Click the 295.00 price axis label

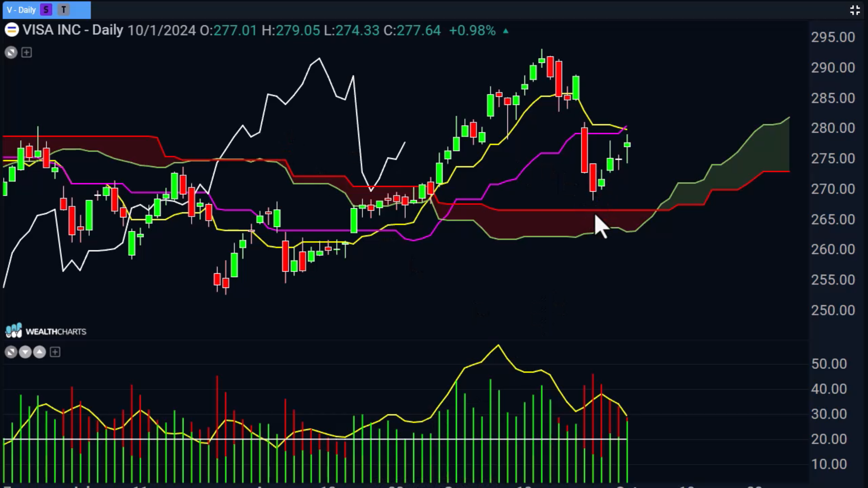tap(833, 37)
